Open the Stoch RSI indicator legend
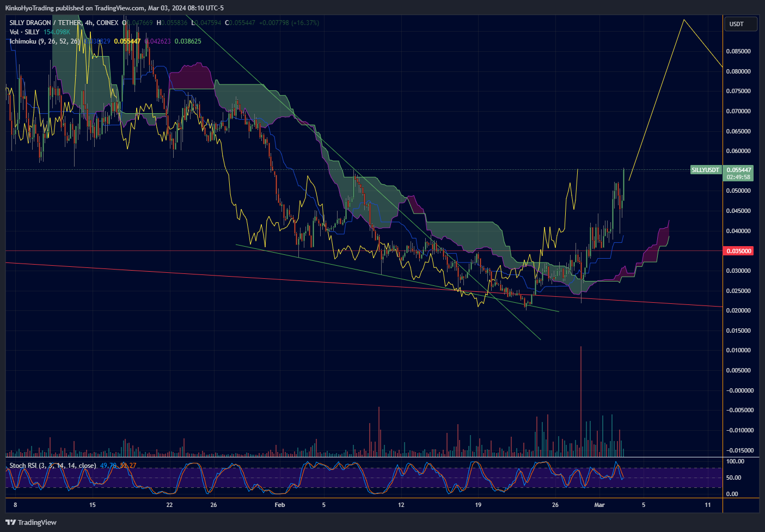 pyautogui.click(x=53, y=466)
